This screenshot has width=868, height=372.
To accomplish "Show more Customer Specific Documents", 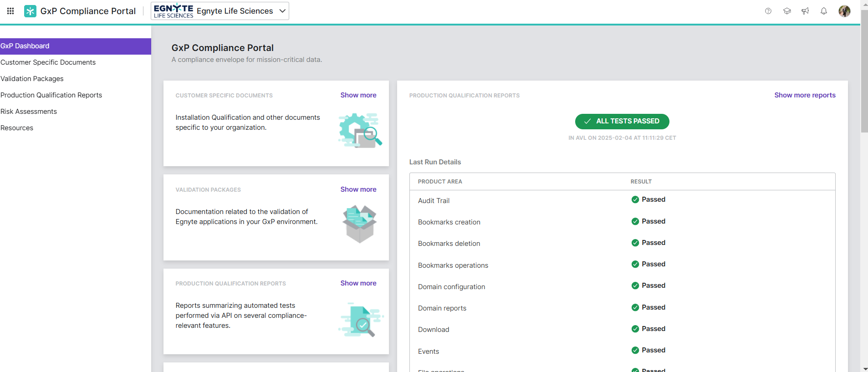I will coord(358,95).
